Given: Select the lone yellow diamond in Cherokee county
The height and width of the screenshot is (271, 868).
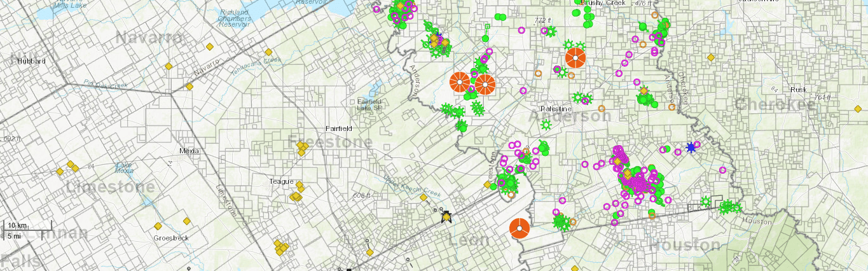Looking at the screenshot, I should 710,57.
